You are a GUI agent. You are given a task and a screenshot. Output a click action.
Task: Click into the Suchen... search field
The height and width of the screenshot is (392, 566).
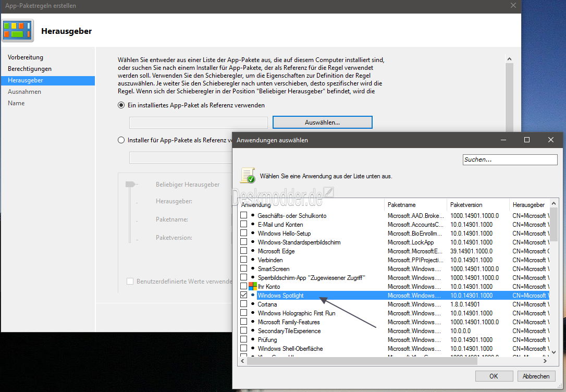click(510, 160)
